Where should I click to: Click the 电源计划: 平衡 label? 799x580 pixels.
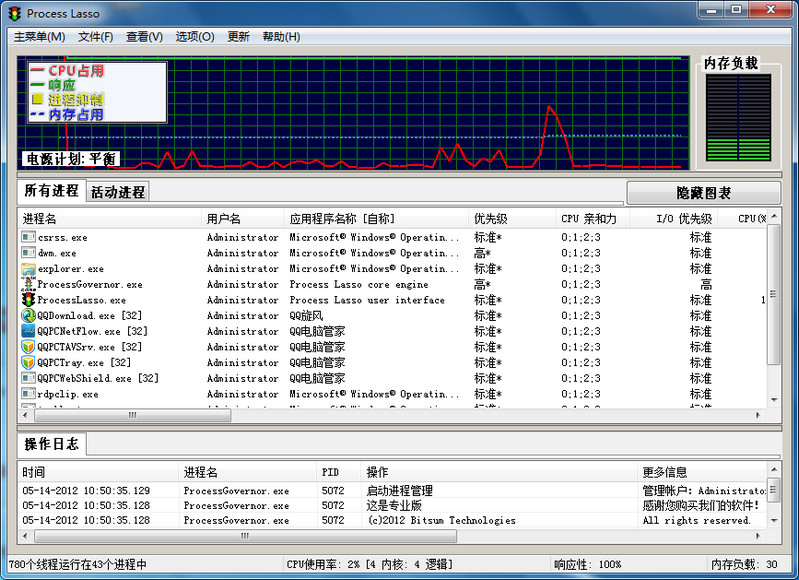coord(70,159)
